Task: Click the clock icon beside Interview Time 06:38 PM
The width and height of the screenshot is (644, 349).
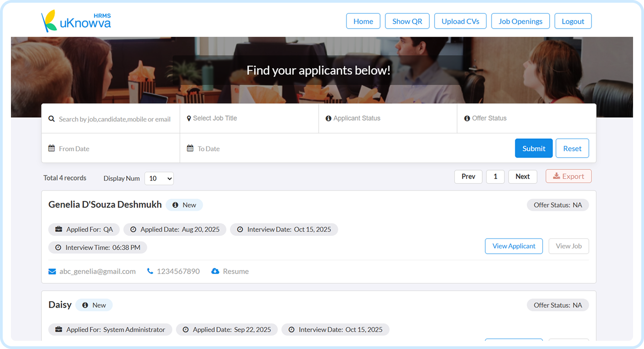Action: [x=58, y=248]
